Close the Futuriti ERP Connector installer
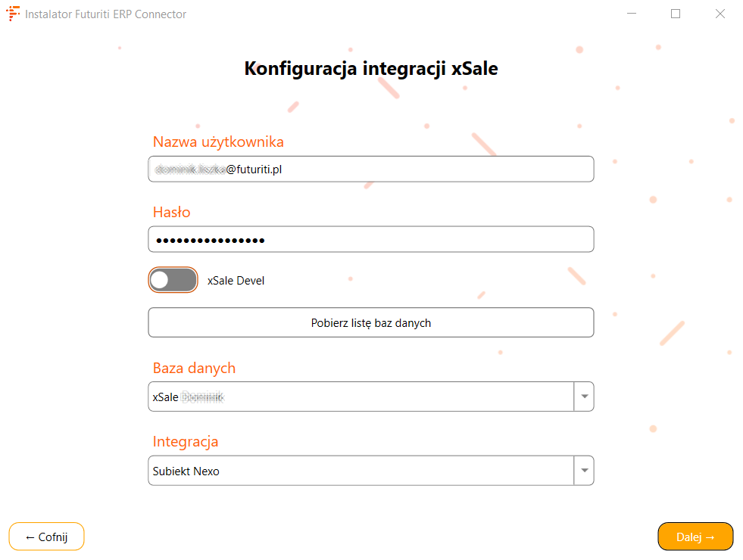 pos(720,14)
